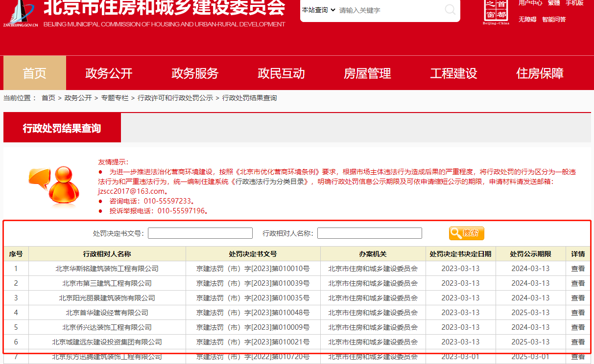Focus the 处罚决定书文号 input field
The image size is (594, 364).
[200, 233]
